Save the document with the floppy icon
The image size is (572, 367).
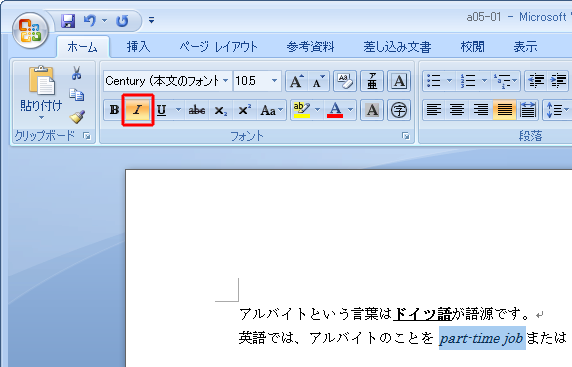click(x=68, y=21)
